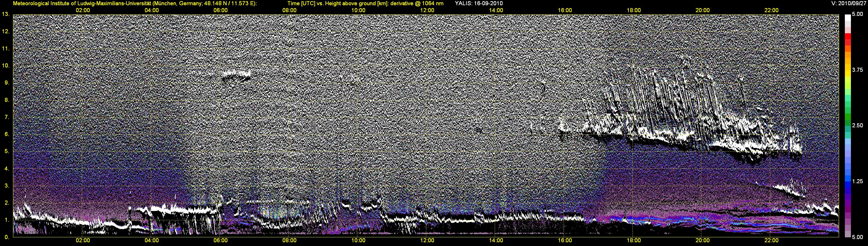Image resolution: width=868 pixels, height=246 pixels.
Task: Click the 20:00 label on the top time axis
Action: coord(703,10)
